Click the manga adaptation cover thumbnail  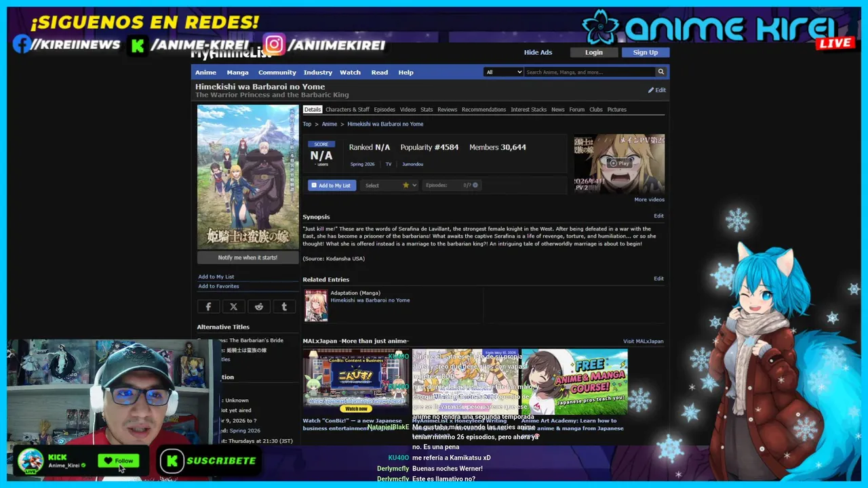316,306
